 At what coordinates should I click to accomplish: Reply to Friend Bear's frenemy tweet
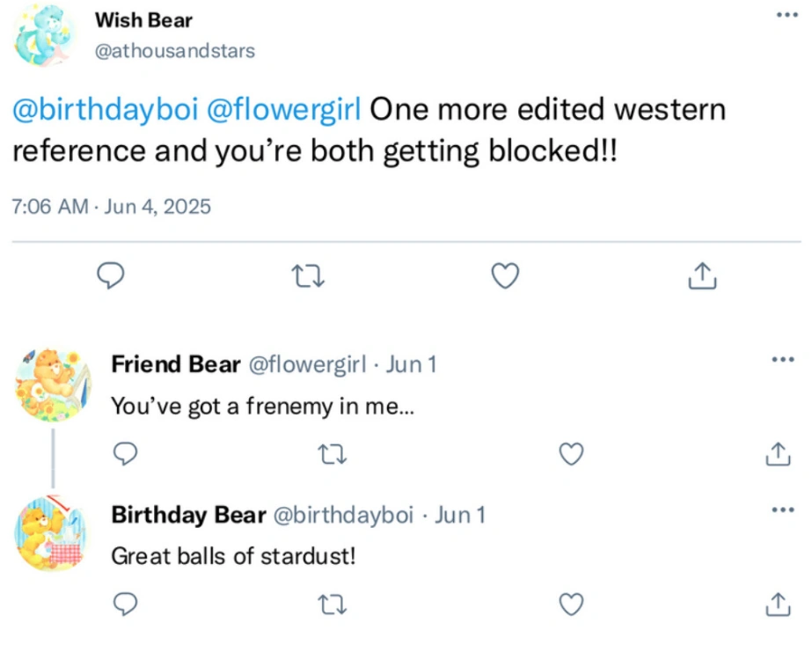point(125,454)
